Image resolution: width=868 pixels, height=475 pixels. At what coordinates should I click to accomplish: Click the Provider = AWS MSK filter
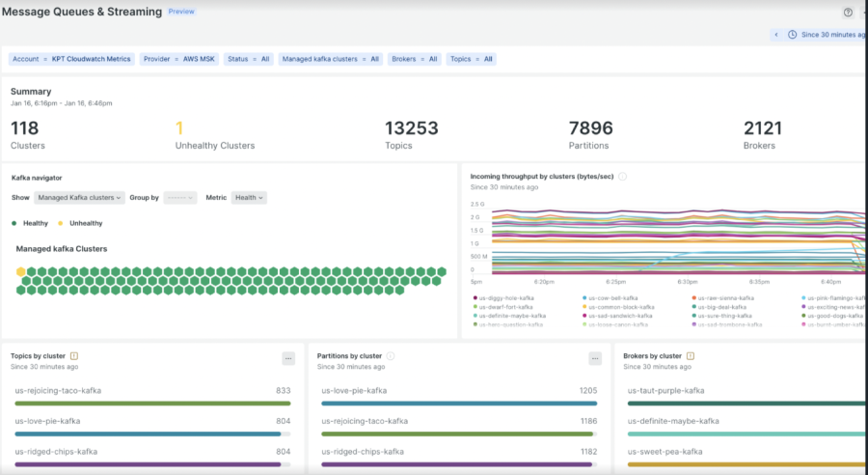coord(178,59)
